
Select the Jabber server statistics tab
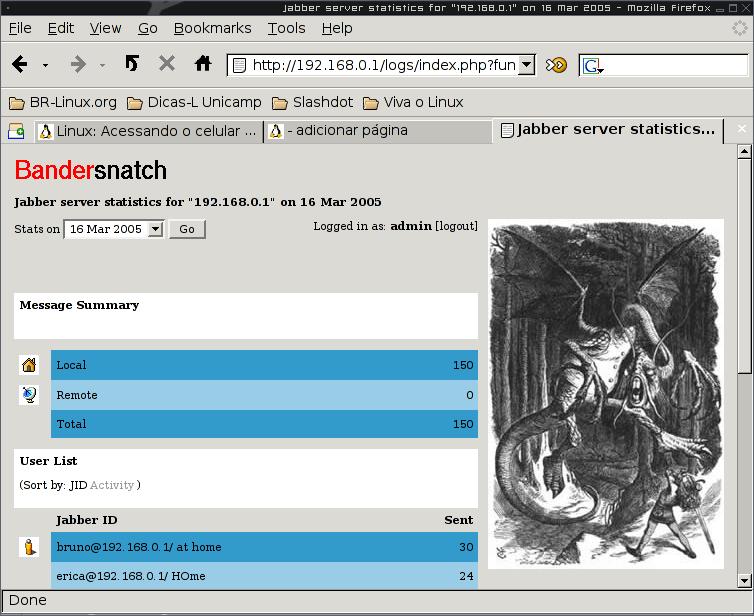[x=608, y=130]
